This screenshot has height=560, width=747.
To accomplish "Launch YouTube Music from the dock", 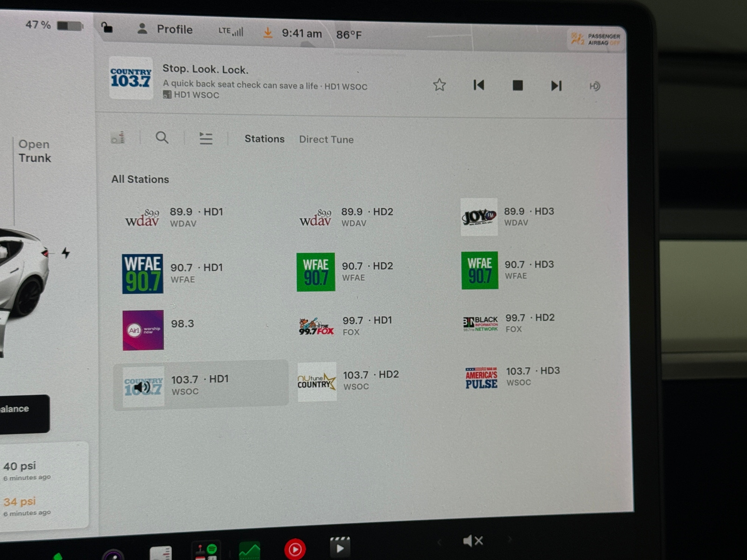I will tap(295, 550).
